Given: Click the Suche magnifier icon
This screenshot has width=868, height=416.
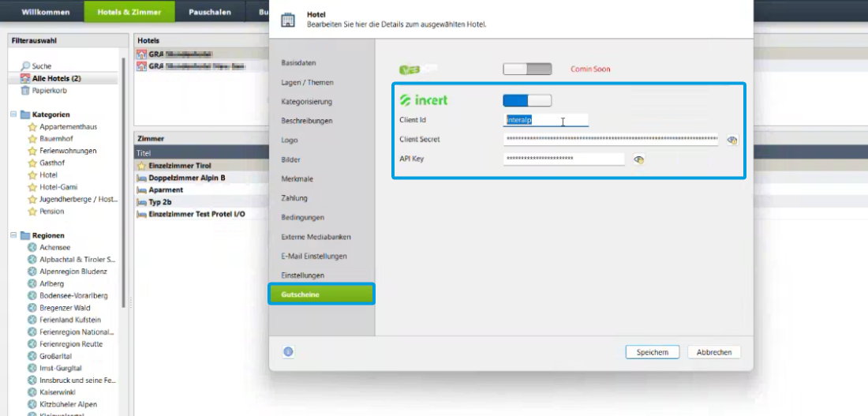Looking at the screenshot, I should [25, 66].
